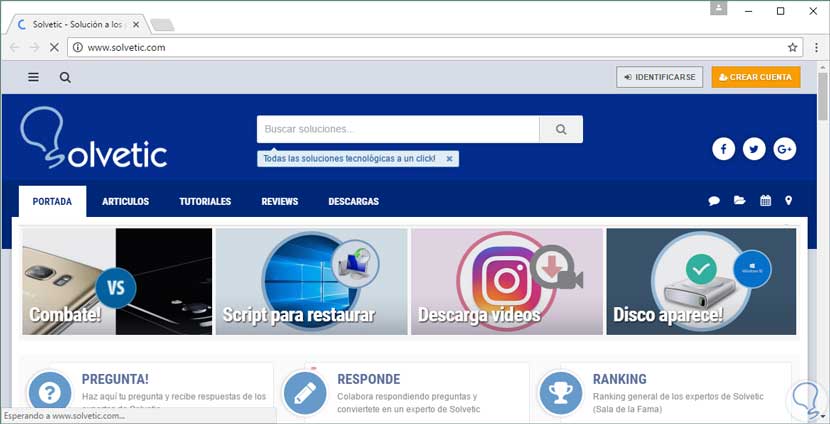Open the Script para restaurar thumbnail
Screen dimensions: 830x424
pos(311,282)
